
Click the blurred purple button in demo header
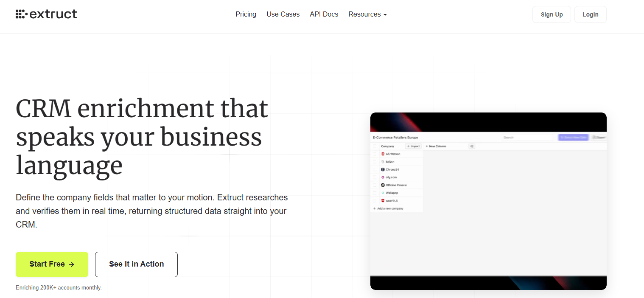coord(574,138)
